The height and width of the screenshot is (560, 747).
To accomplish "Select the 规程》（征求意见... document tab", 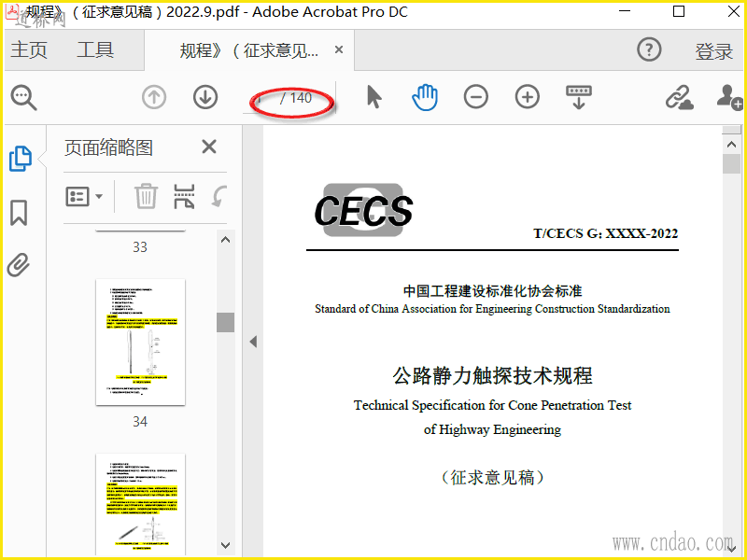I will click(248, 50).
